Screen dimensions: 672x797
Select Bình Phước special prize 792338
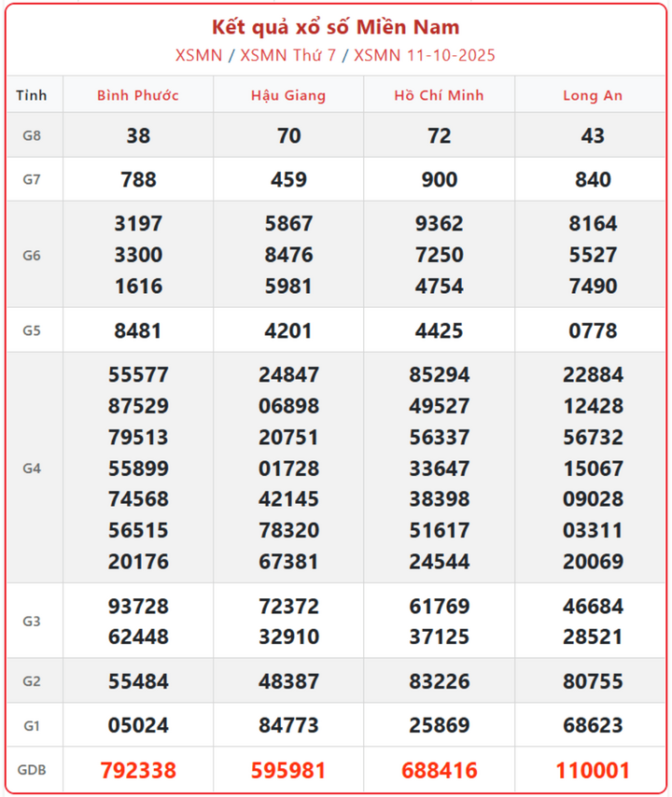138,771
